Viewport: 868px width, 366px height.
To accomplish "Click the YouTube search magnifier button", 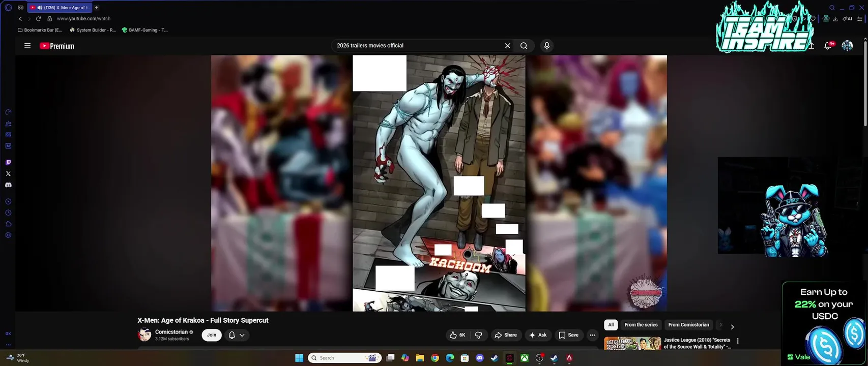I will coord(524,46).
